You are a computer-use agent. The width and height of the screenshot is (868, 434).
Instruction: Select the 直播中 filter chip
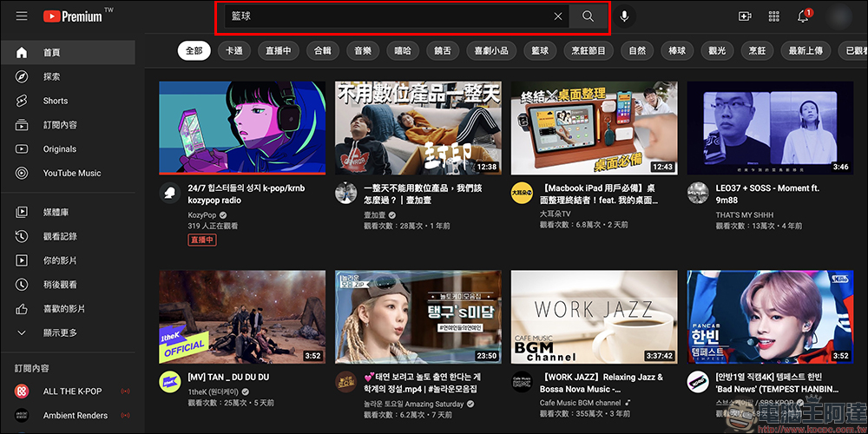coord(278,50)
